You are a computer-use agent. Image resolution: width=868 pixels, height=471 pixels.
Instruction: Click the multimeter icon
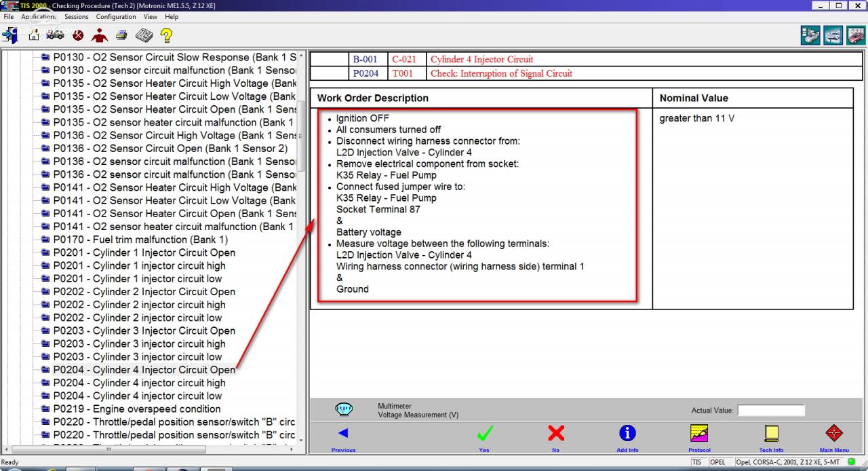[x=344, y=409]
